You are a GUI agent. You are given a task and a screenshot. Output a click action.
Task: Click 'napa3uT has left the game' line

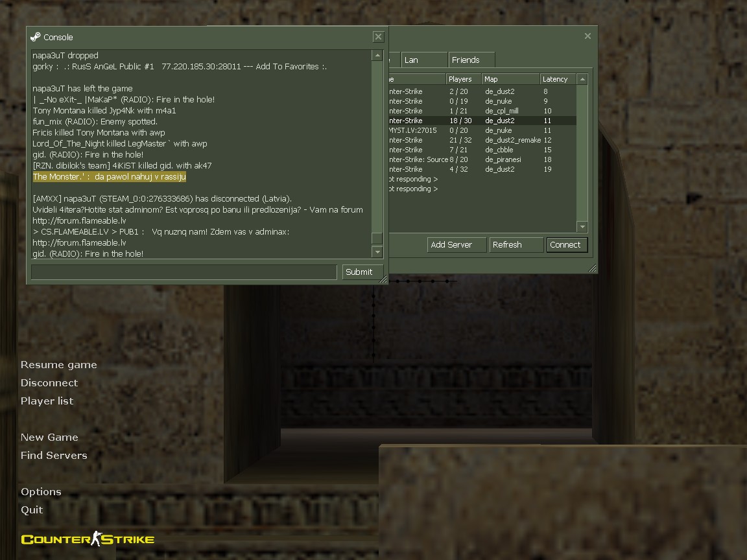(x=82, y=89)
